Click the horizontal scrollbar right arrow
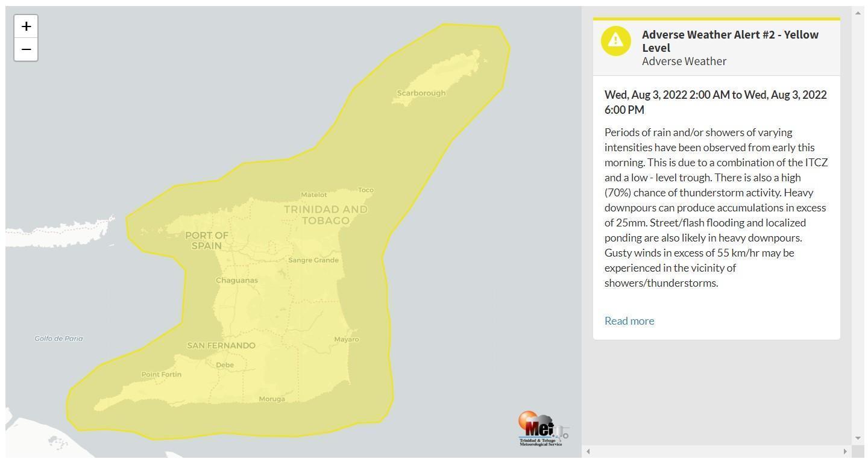Screen dimensions: 868x465 845,451
